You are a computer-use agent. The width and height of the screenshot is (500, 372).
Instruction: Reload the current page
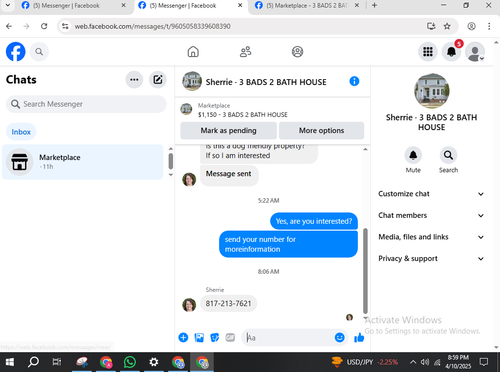pyautogui.click(x=44, y=26)
